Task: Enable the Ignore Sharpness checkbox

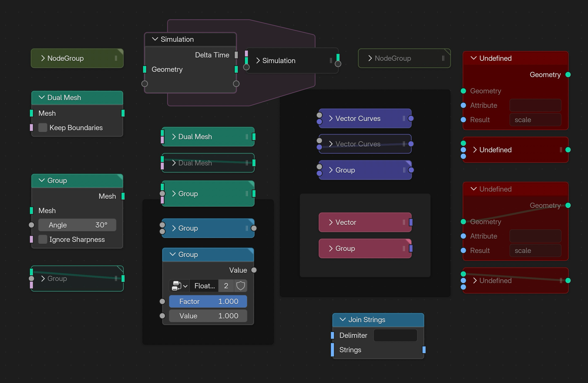Action: click(x=43, y=239)
